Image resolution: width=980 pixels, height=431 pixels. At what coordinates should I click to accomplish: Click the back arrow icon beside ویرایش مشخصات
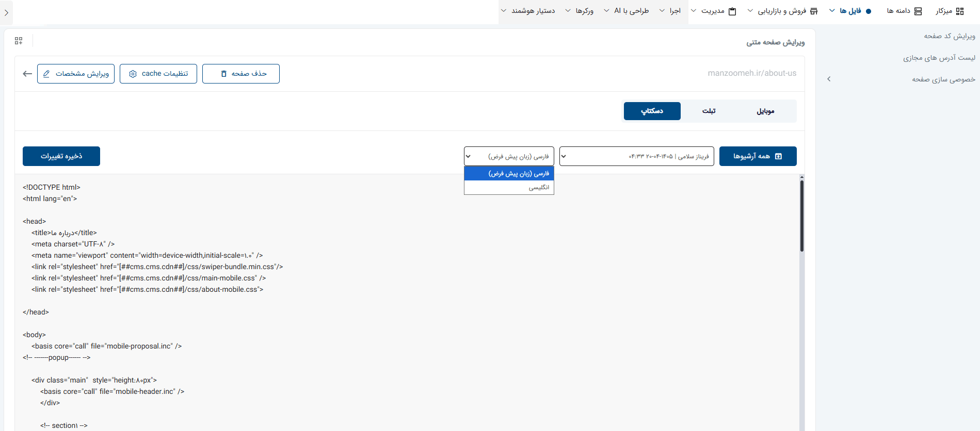(x=27, y=74)
